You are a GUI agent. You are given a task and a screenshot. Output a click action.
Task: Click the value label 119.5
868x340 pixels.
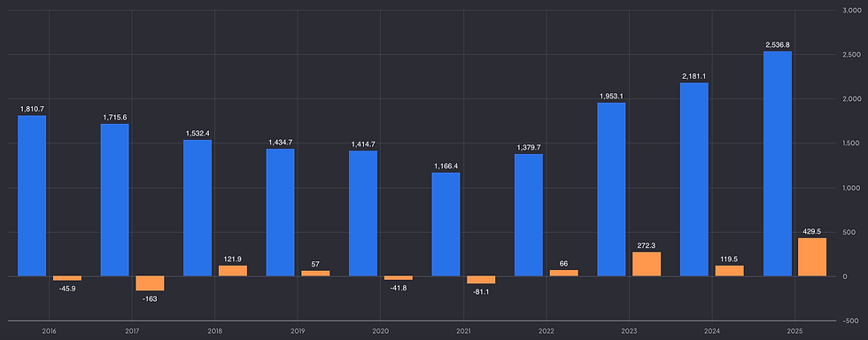click(x=730, y=259)
